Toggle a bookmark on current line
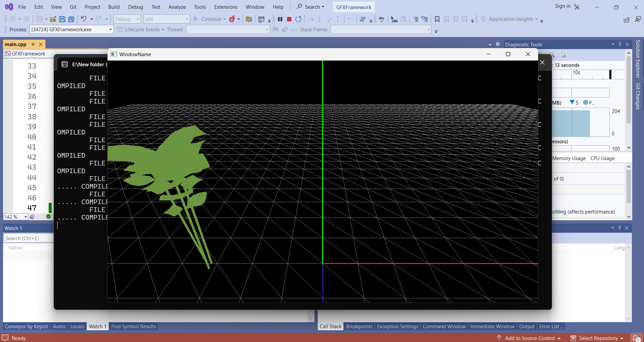The height and width of the screenshot is (342, 644). (437, 19)
